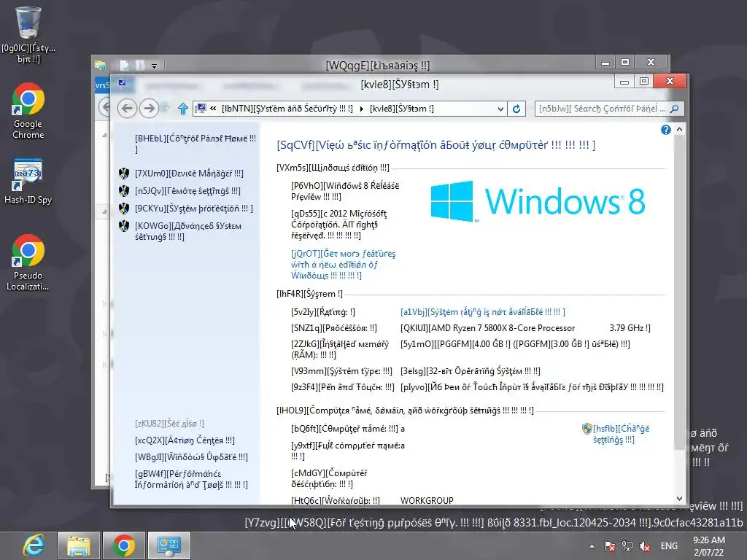Open File Explorer from the taskbar
Image resolution: width=747 pixels, height=560 pixels.
tap(79, 545)
